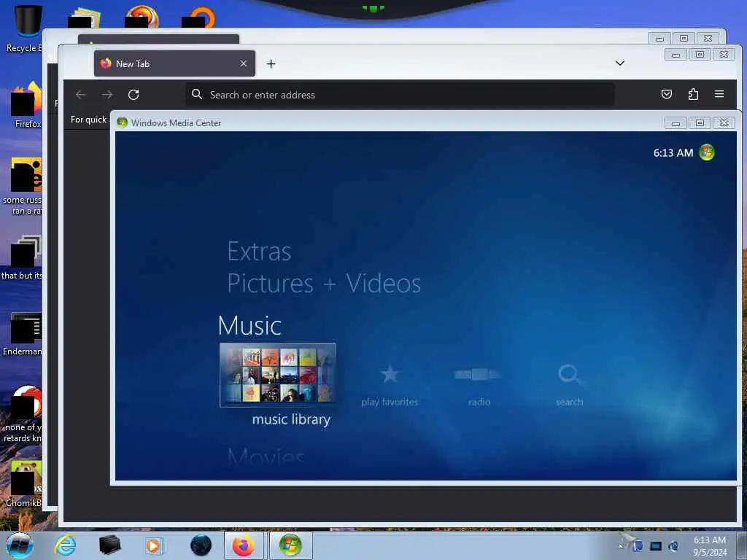Image resolution: width=747 pixels, height=560 pixels.
Task: Click the volume tray icon
Action: tap(673, 546)
